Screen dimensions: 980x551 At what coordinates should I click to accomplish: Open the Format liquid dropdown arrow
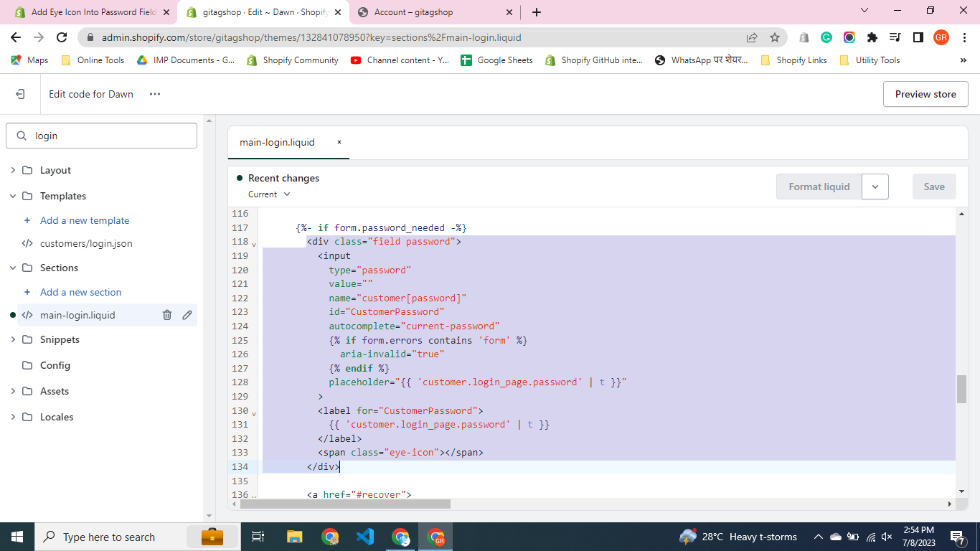click(875, 187)
